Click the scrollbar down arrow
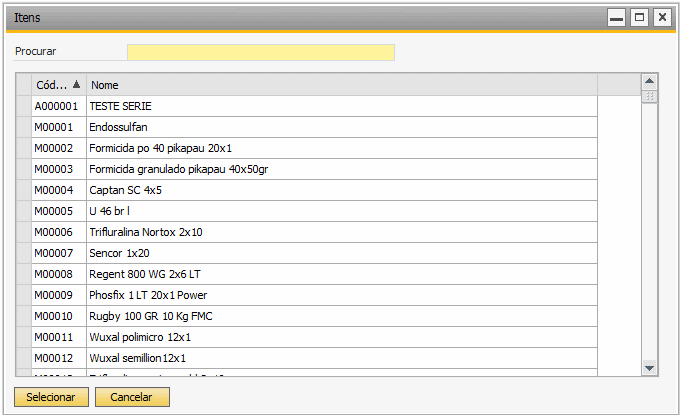Viewport: 681px width, 417px height. click(649, 368)
